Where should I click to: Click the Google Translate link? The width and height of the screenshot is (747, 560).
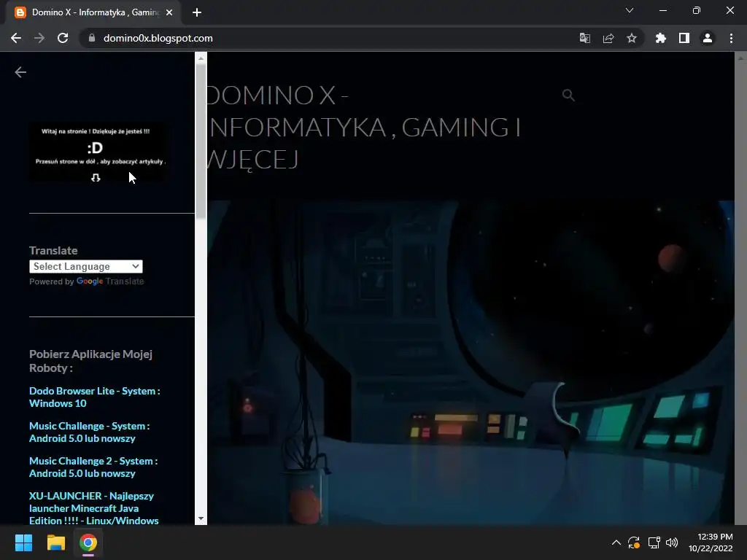tap(110, 281)
